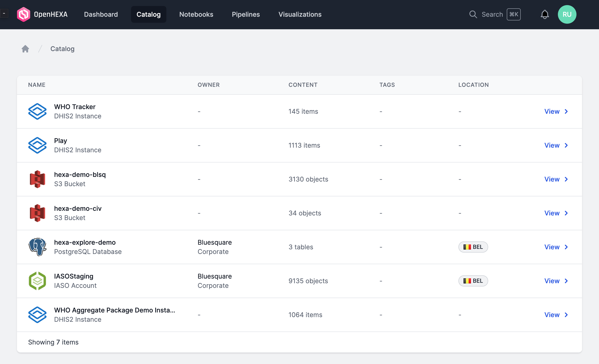This screenshot has width=599, height=364.
Task: Click the WHO Aggregate Package Demo name
Action: click(115, 310)
